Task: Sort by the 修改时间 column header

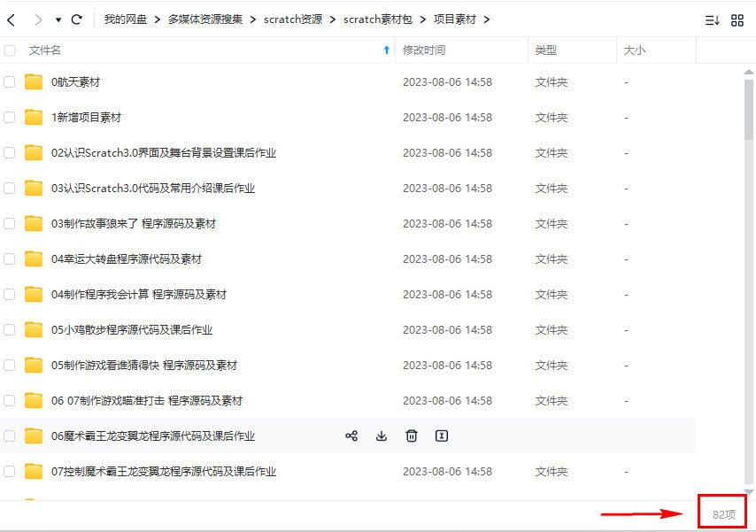Action: 424,50
